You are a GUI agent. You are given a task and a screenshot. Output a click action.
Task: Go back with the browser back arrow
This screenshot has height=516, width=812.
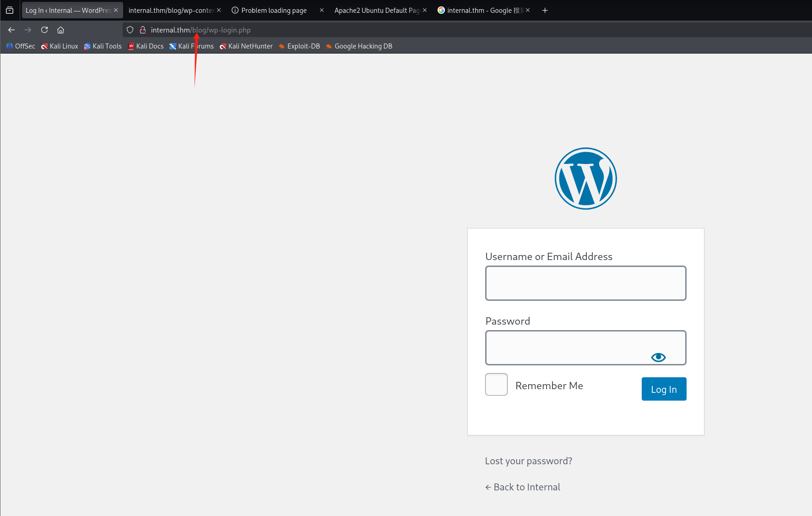11,30
